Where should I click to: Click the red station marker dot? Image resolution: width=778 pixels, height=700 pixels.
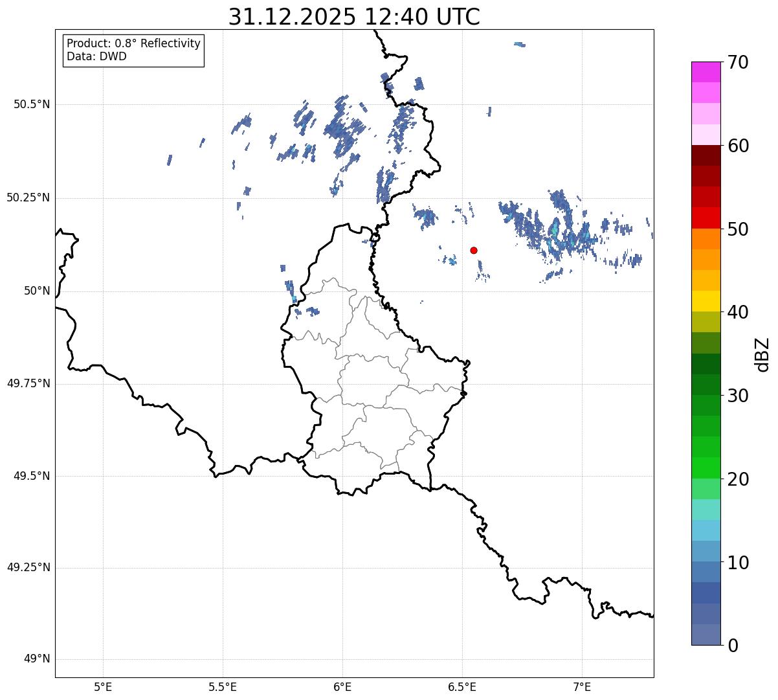[474, 250]
